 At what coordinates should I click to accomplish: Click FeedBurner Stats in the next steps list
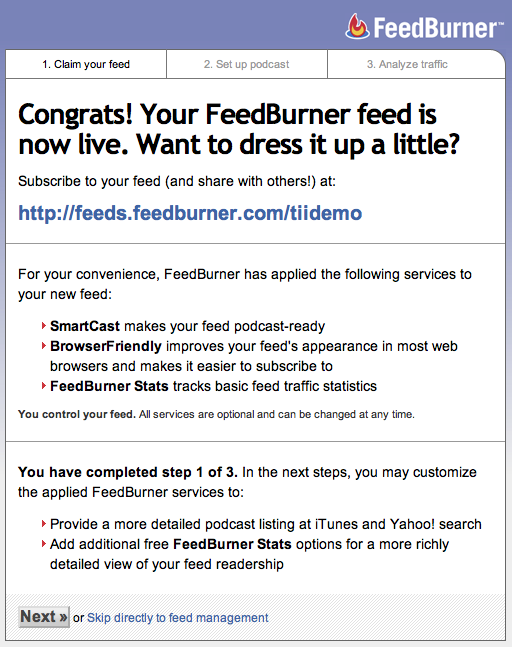pos(232,544)
